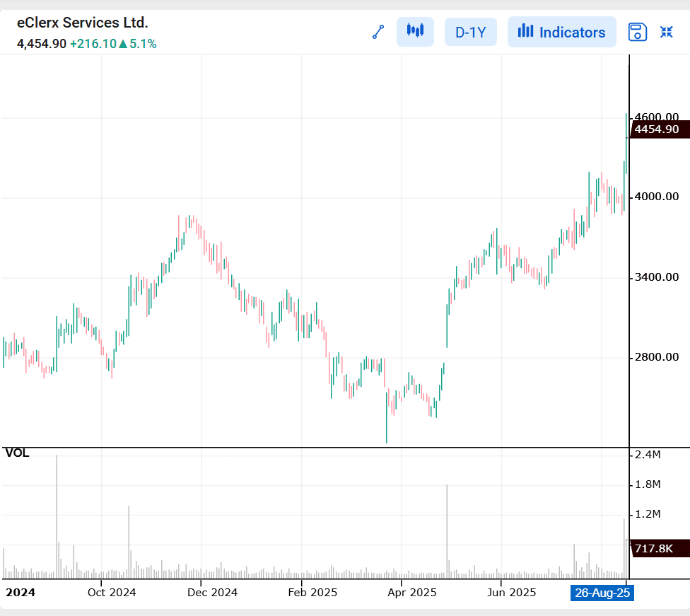Click the 2024 year axis label
Viewport: 690px width, 616px height.
click(x=21, y=593)
